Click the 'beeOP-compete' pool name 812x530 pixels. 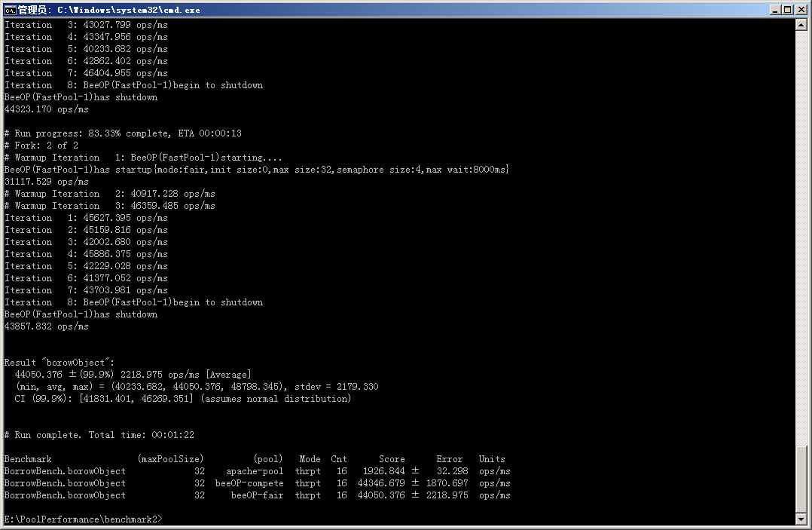pyautogui.click(x=249, y=483)
